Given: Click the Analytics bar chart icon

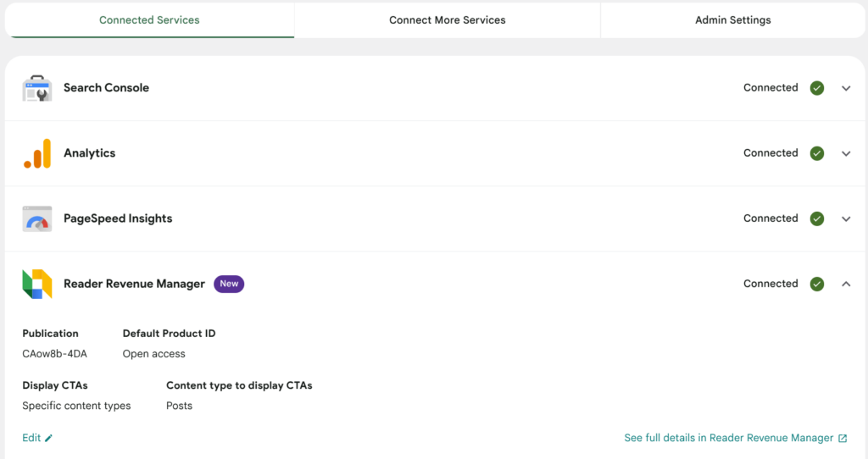Looking at the screenshot, I should [x=37, y=153].
